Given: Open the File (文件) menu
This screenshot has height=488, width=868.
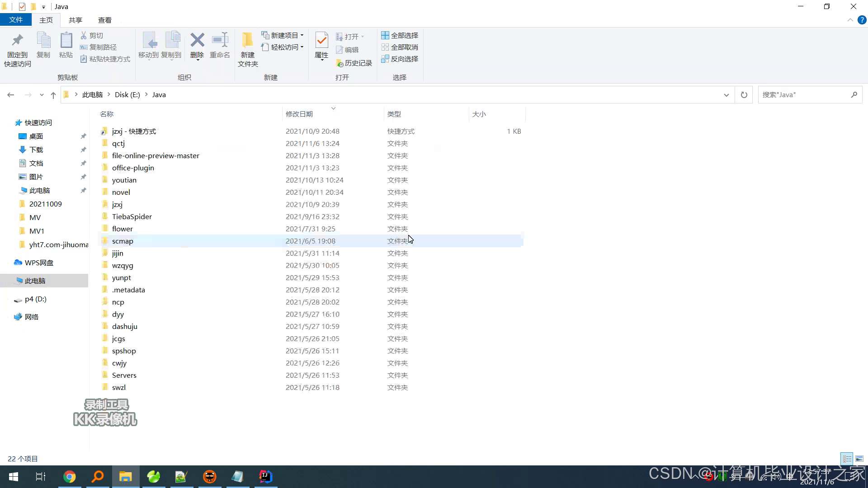Looking at the screenshot, I should click(x=16, y=20).
